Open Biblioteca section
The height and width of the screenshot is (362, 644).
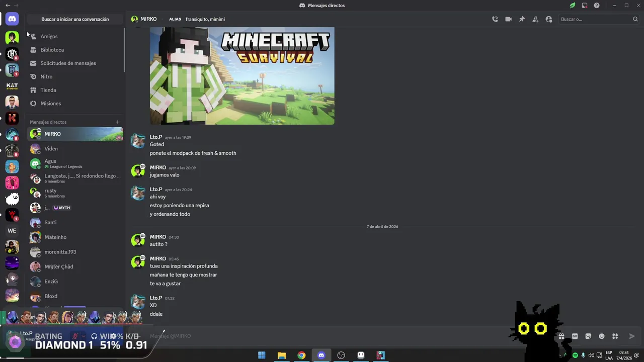click(x=75, y=50)
